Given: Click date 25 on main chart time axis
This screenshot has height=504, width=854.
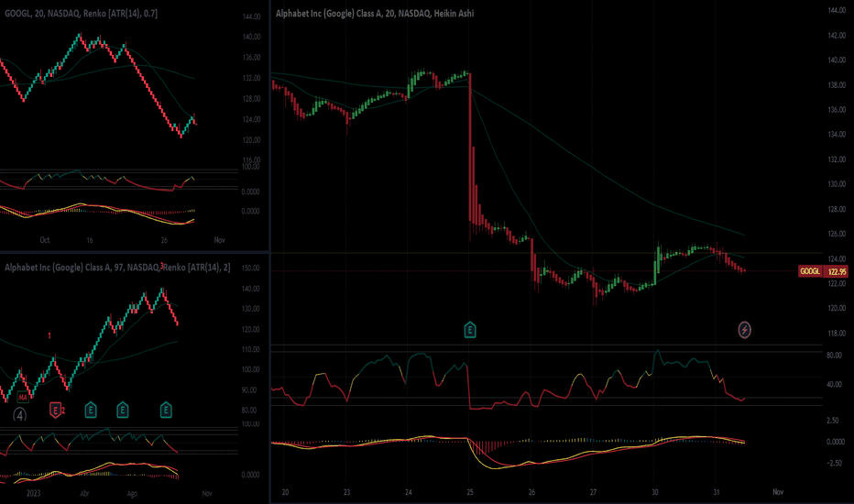Looking at the screenshot, I should pyautogui.click(x=468, y=492).
